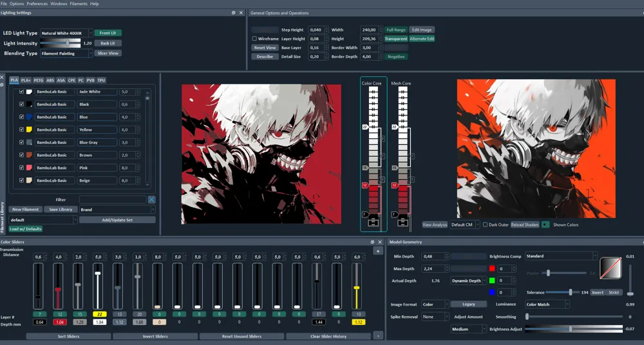Clear the filament filter with the X icon
Viewport: 644px width, 345px height.
[x=151, y=200]
